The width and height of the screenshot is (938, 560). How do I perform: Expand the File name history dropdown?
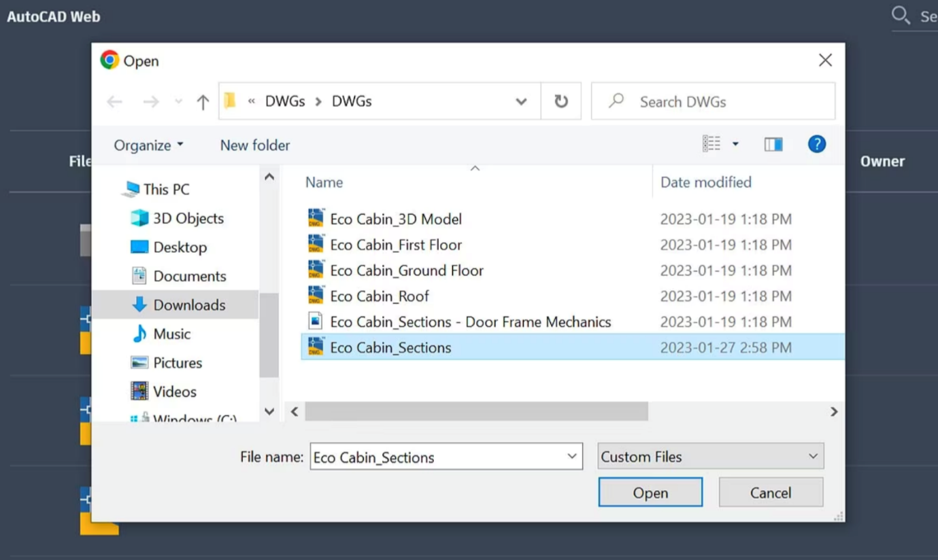[x=572, y=457]
